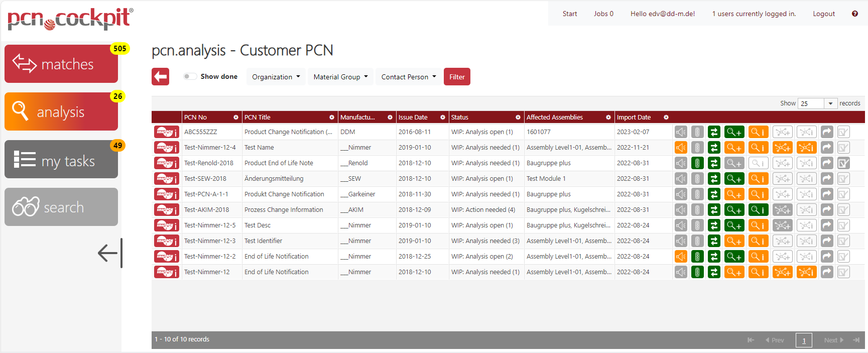Click forward arrow icon in Test-SEW-2018 row
The height and width of the screenshot is (353, 868).
[827, 179]
